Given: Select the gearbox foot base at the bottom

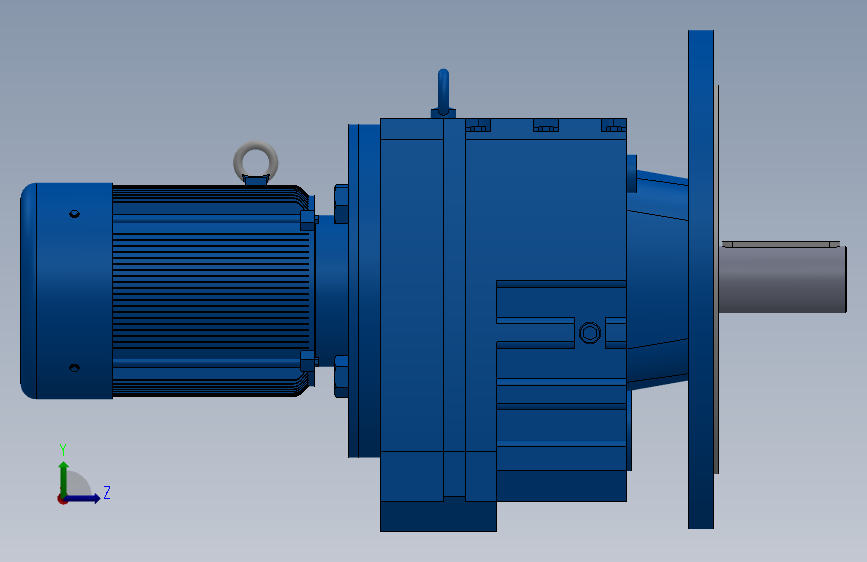Looking at the screenshot, I should (x=438, y=516).
